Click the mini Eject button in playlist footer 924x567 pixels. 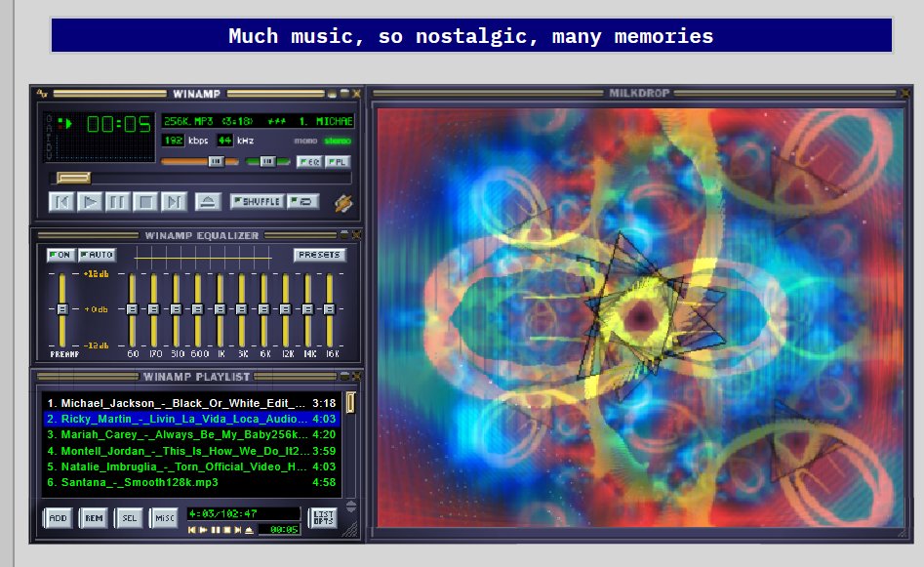coord(249,530)
